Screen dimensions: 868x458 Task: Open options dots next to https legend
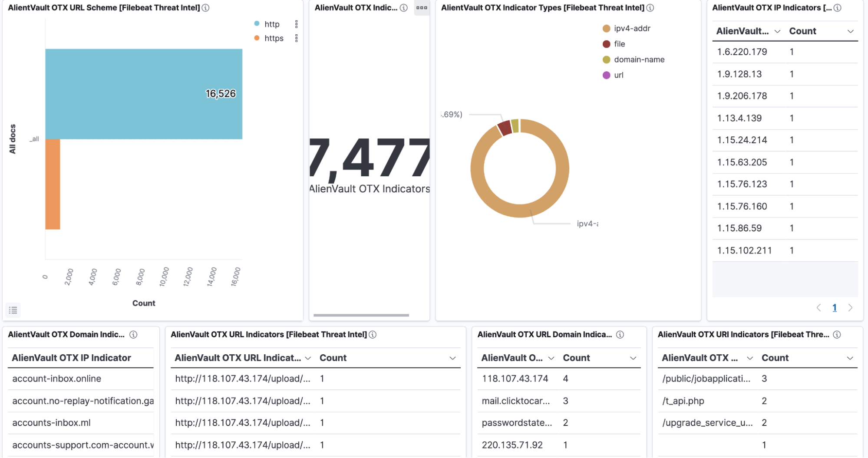coord(297,38)
